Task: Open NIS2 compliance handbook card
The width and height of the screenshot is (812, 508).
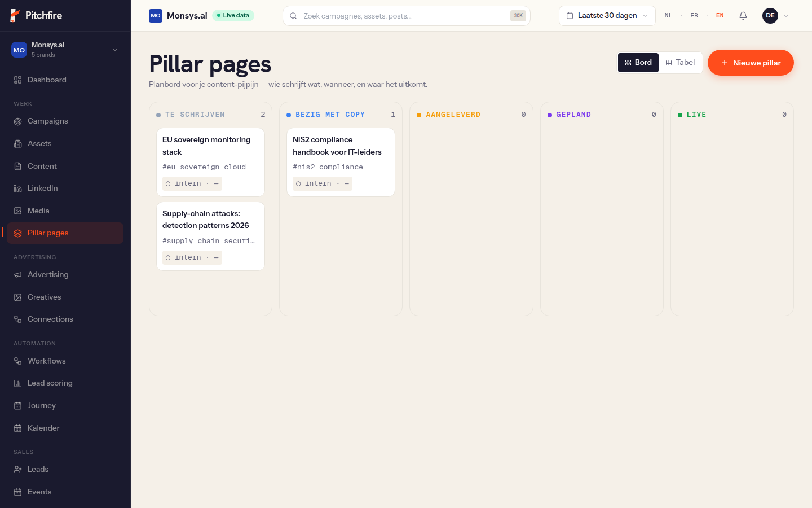Action: point(341,163)
